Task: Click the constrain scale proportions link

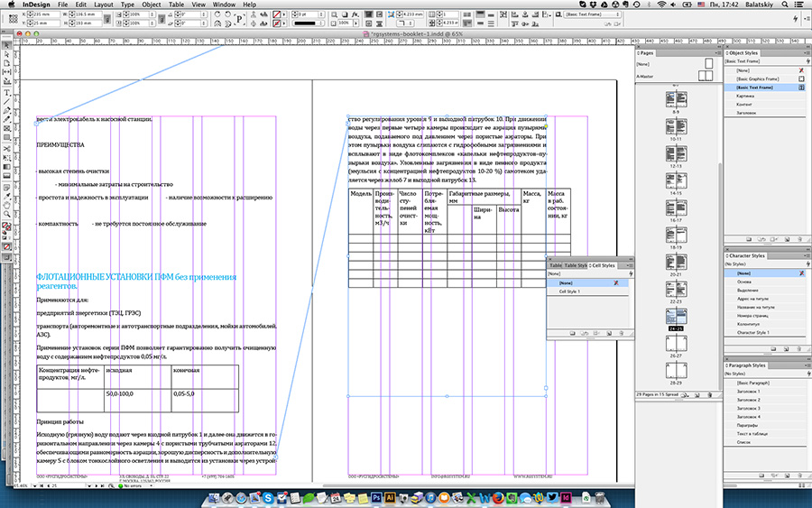Action: point(161,19)
